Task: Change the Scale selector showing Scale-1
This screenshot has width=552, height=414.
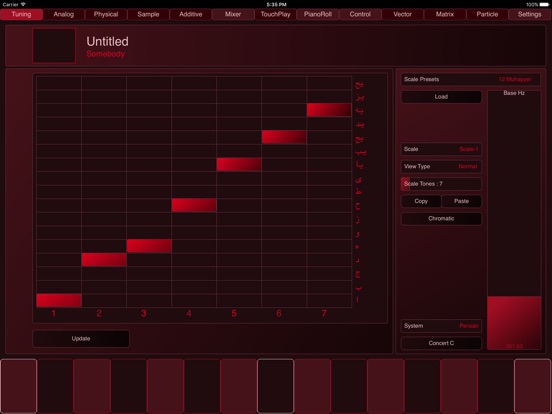Action: 441,149
